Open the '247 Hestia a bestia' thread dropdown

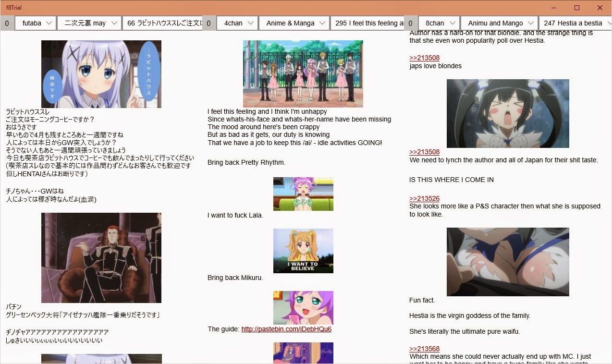point(575,23)
